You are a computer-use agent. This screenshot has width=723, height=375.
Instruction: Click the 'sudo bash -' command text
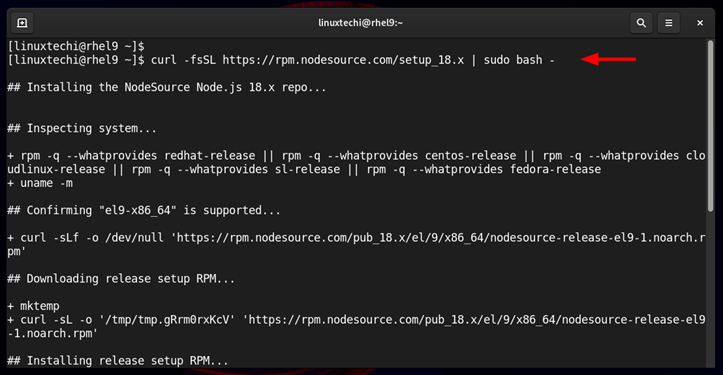point(519,60)
